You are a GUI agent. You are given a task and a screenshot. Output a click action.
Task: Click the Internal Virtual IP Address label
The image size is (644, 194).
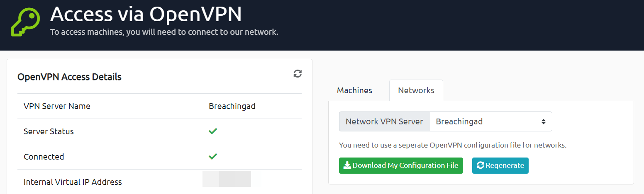pos(73,182)
